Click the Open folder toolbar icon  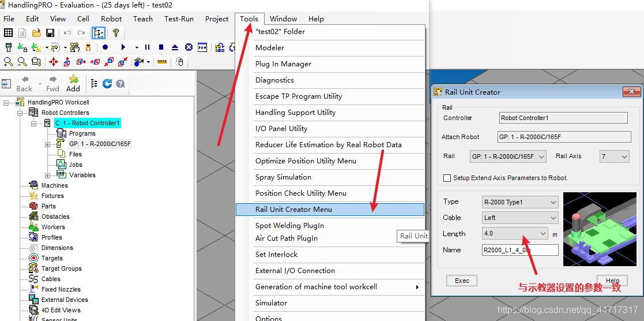point(36,33)
